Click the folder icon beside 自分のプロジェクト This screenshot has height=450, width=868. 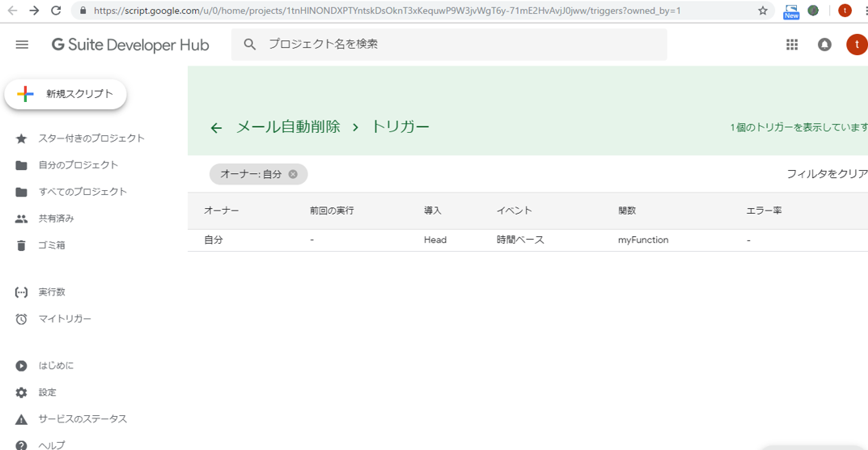click(21, 165)
